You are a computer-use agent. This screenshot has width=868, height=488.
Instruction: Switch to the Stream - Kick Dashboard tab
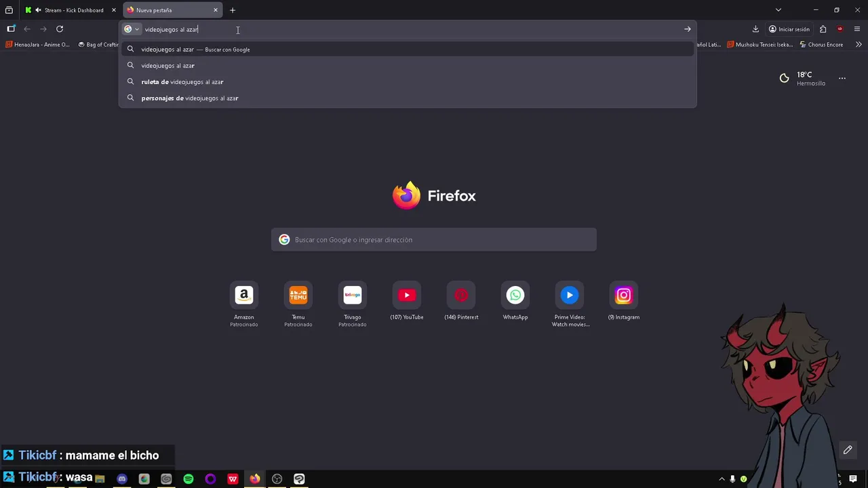tap(70, 10)
